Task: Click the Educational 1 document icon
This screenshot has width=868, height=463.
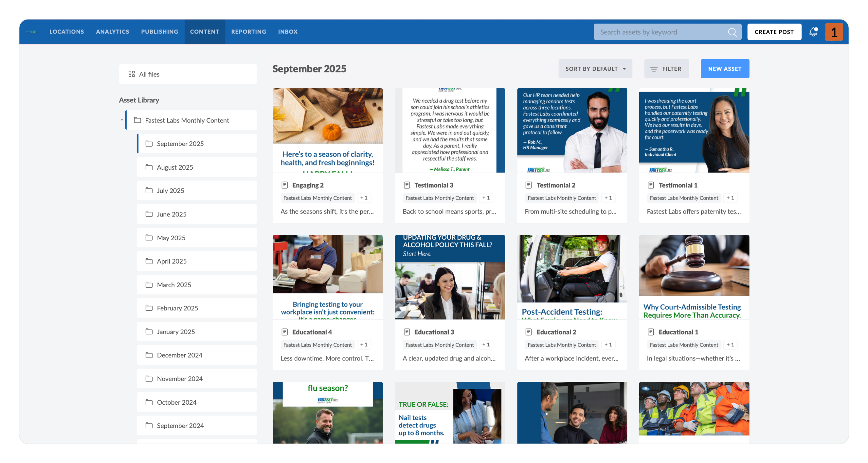Action: (x=651, y=332)
